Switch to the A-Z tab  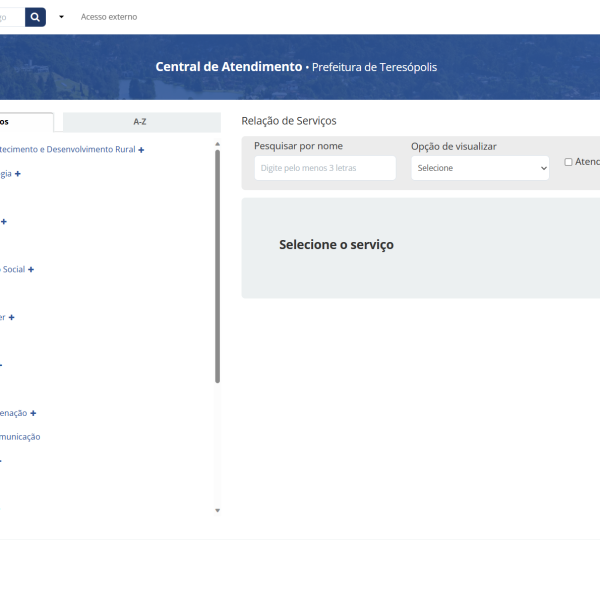click(x=141, y=122)
